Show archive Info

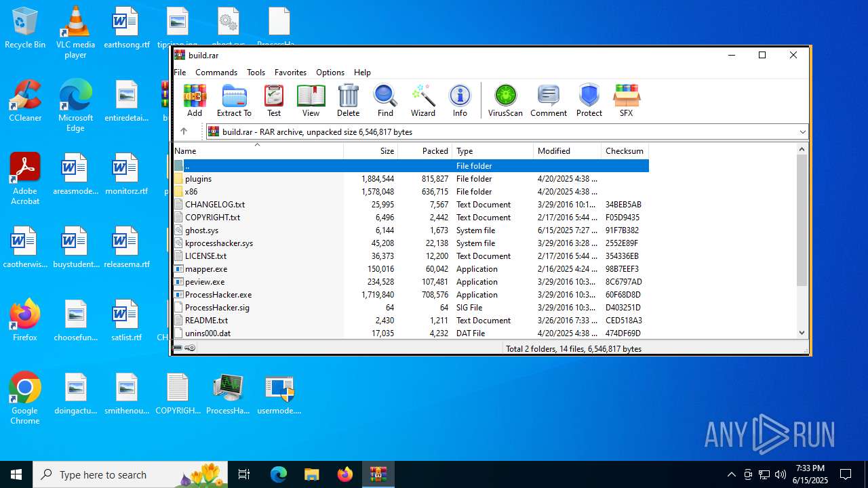460,100
